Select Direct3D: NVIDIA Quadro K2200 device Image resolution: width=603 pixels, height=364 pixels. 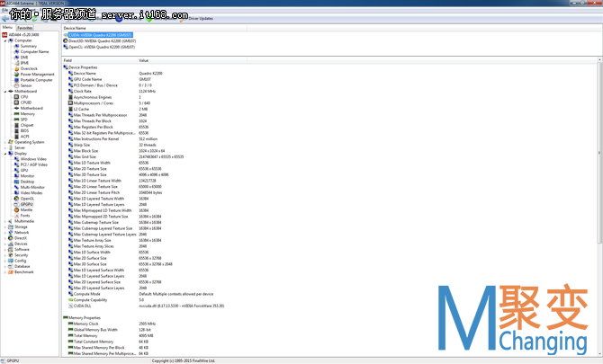tap(103, 41)
